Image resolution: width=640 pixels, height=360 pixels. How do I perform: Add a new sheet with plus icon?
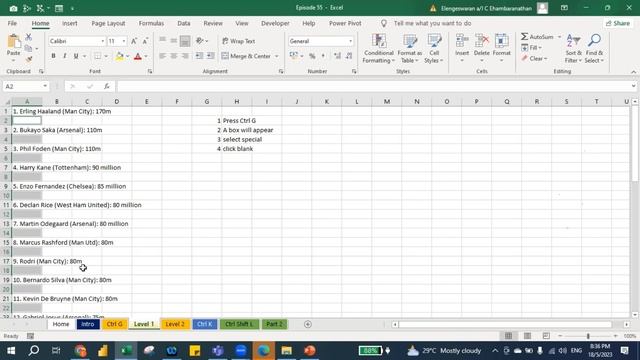pyautogui.click(x=308, y=324)
